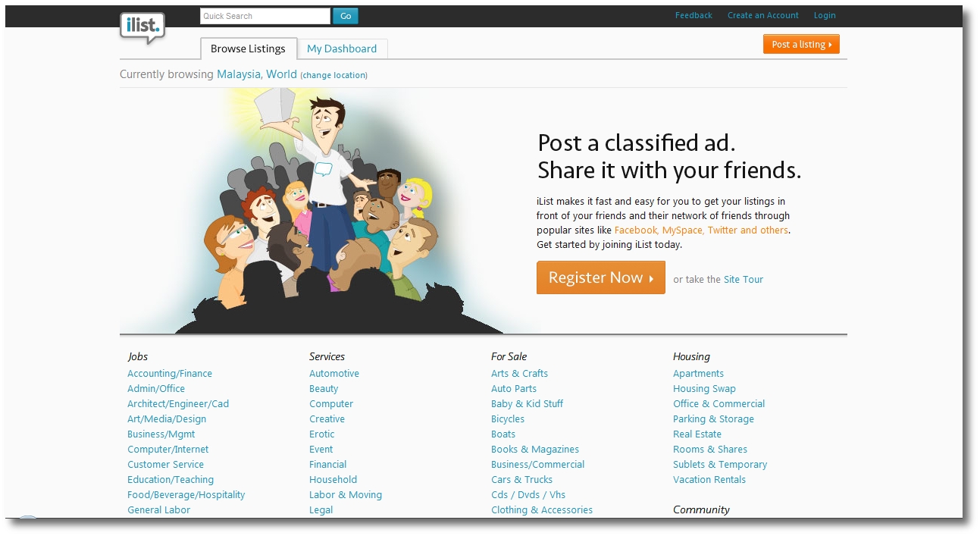
Task: Open Parking & Storage listings
Action: tap(713, 419)
